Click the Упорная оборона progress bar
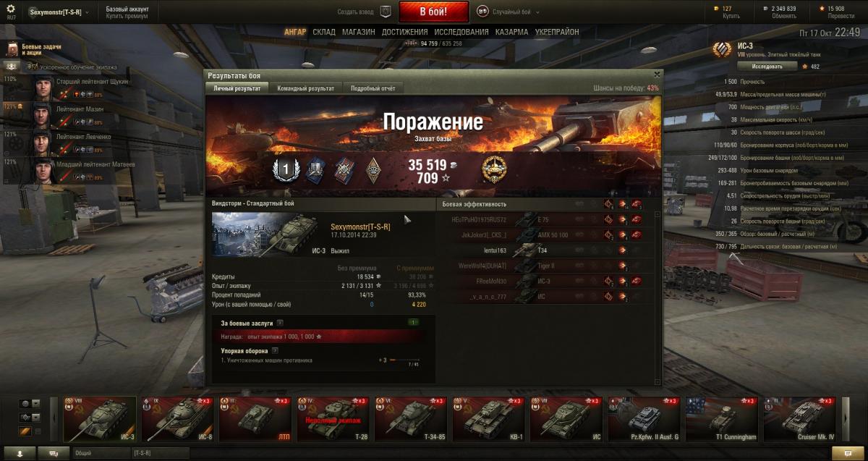Image resolution: width=868 pixels, height=461 pixels. tap(404, 360)
